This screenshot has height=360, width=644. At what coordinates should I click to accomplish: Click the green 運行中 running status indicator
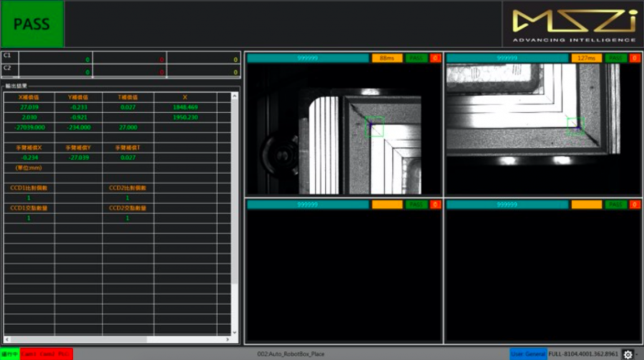pos(11,354)
